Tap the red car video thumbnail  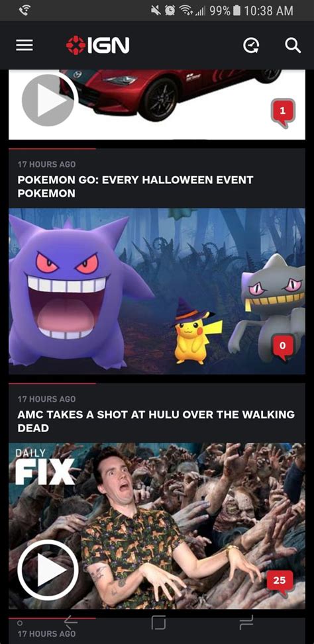click(157, 105)
